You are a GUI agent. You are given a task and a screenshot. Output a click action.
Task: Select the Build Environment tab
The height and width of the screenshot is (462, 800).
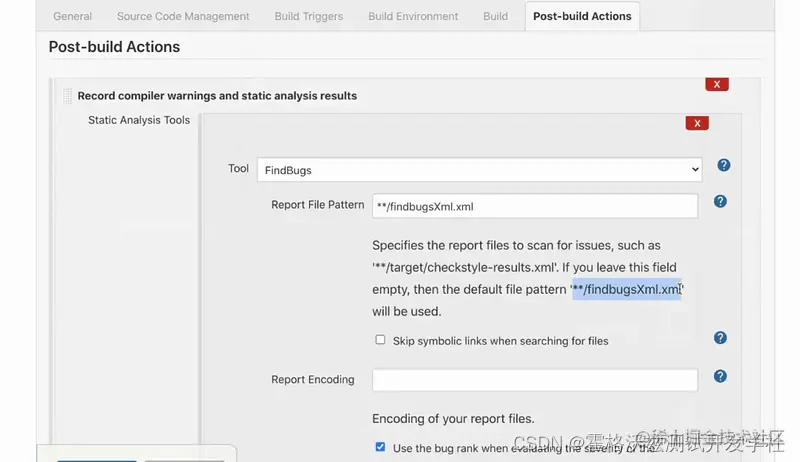coord(413,16)
